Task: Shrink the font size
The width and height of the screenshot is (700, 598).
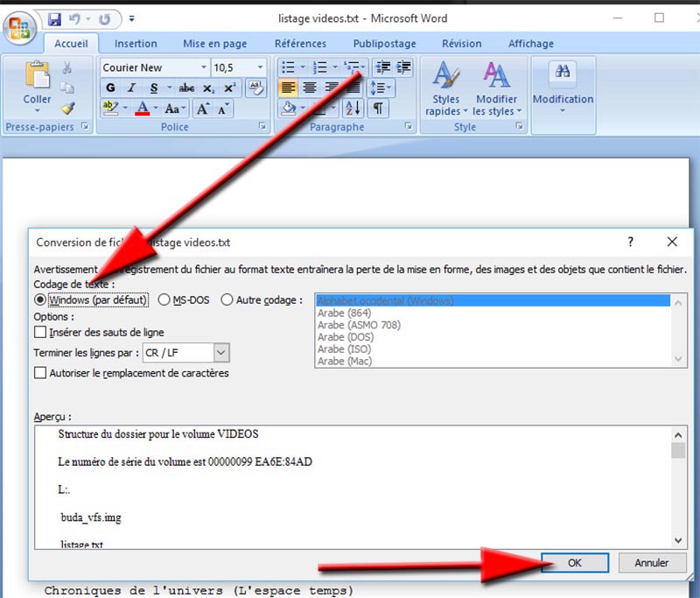Action: click(x=223, y=109)
